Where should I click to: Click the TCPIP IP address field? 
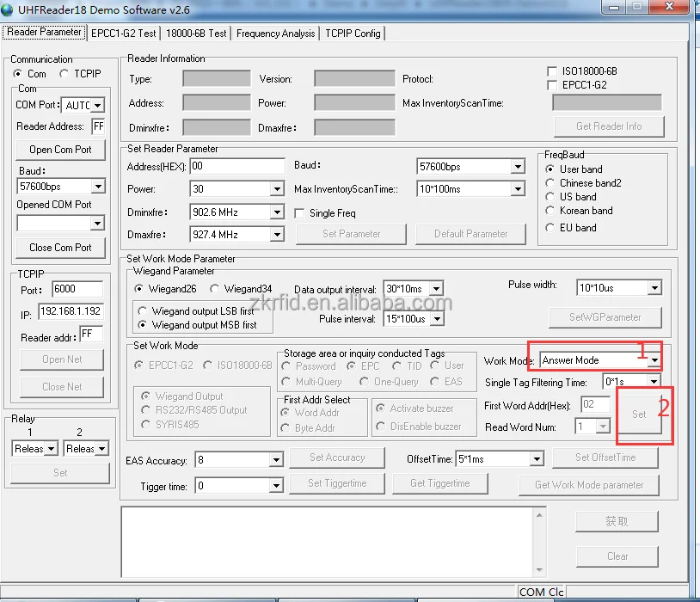69,312
